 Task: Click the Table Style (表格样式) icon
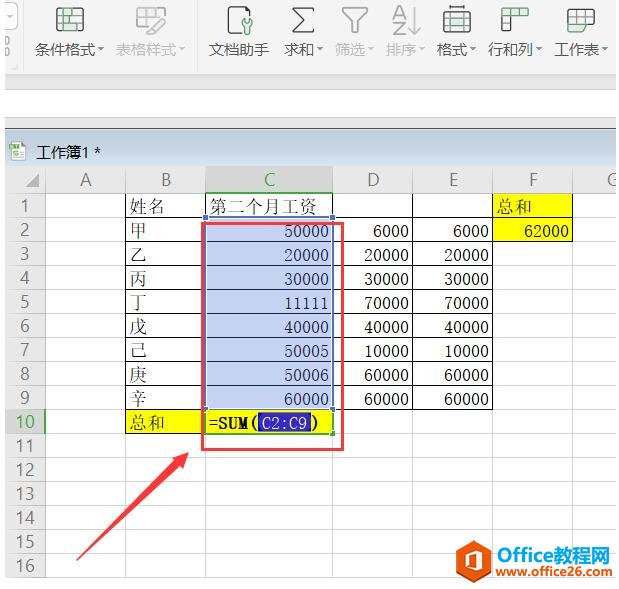tap(151, 20)
